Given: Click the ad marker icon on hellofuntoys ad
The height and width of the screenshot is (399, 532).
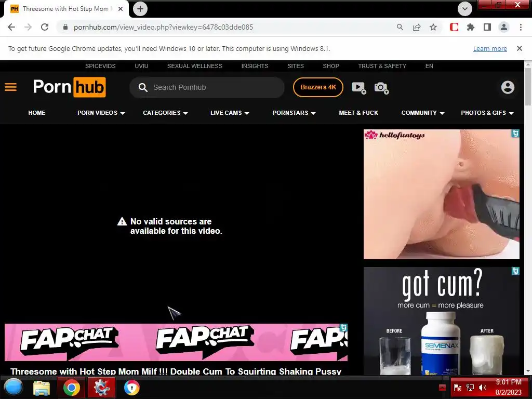Looking at the screenshot, I should click(x=515, y=134).
